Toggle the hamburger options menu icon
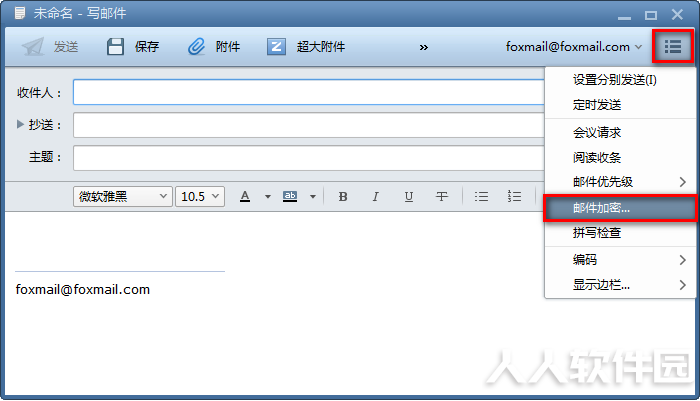 tap(673, 46)
